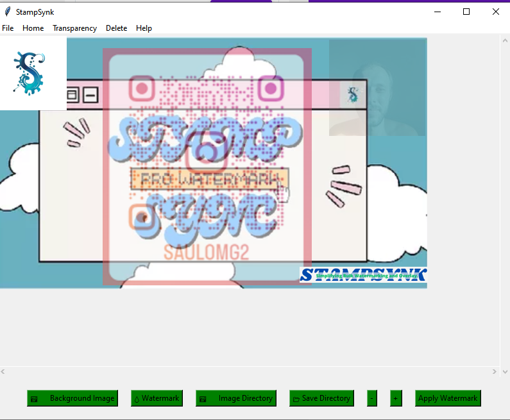Click the image icon on Background Image button

34,399
